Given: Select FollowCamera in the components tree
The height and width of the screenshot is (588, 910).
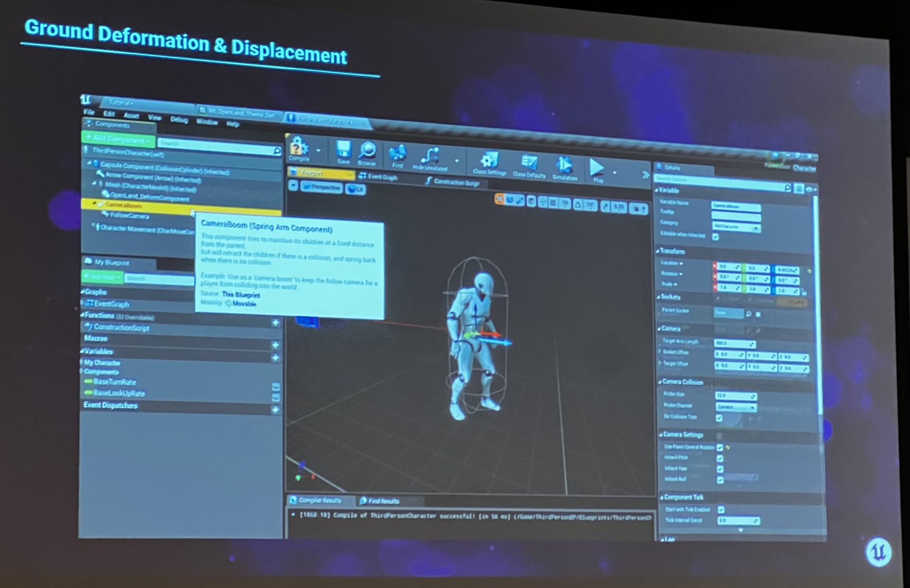Looking at the screenshot, I should tap(129, 216).
